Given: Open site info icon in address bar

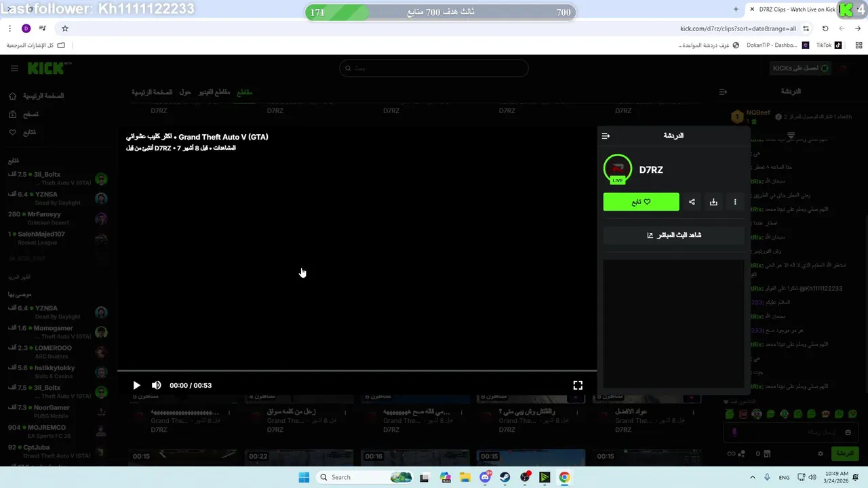Looking at the screenshot, I should (x=806, y=28).
